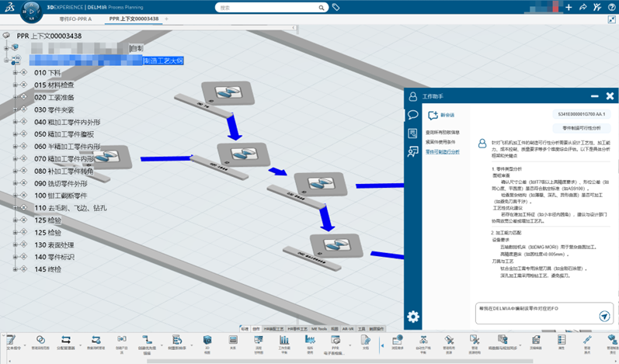Open the 零件可制造行分析 link
This screenshot has width=619, height=364.
point(442,152)
